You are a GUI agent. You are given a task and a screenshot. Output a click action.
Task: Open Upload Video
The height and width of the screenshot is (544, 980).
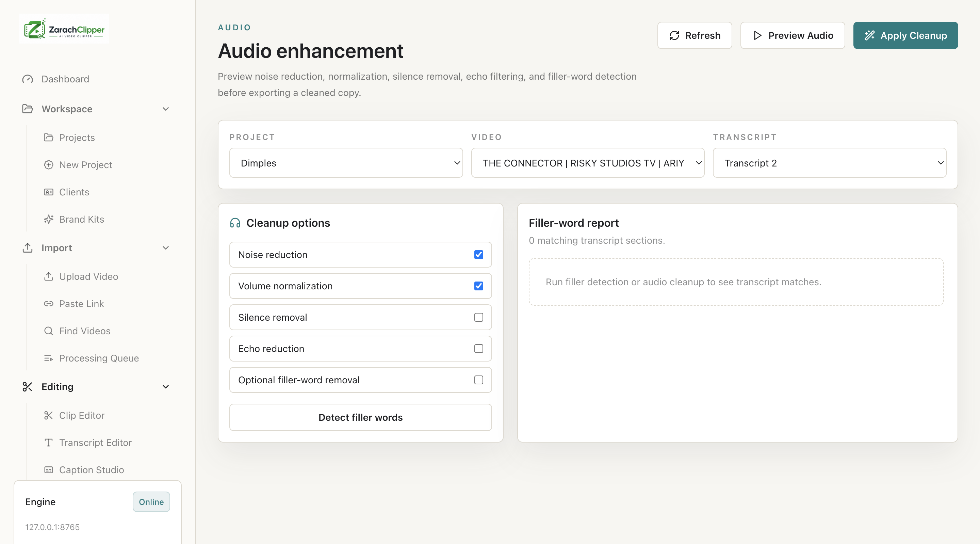tap(88, 276)
